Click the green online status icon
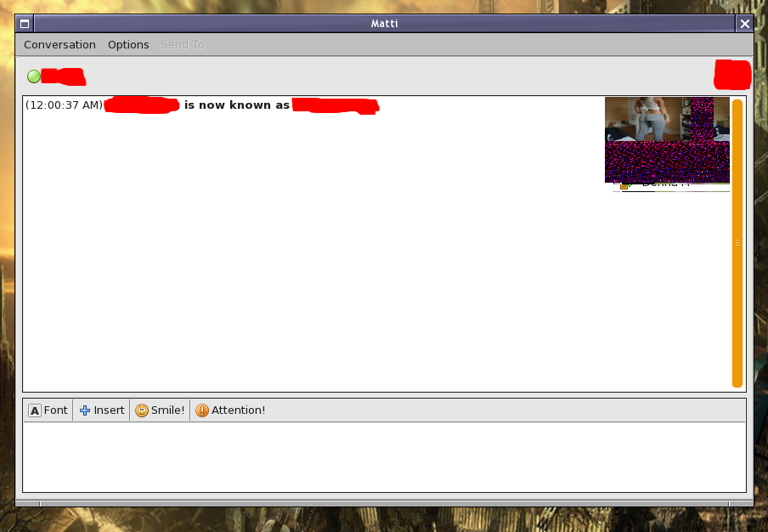The height and width of the screenshot is (532, 768). (x=34, y=76)
